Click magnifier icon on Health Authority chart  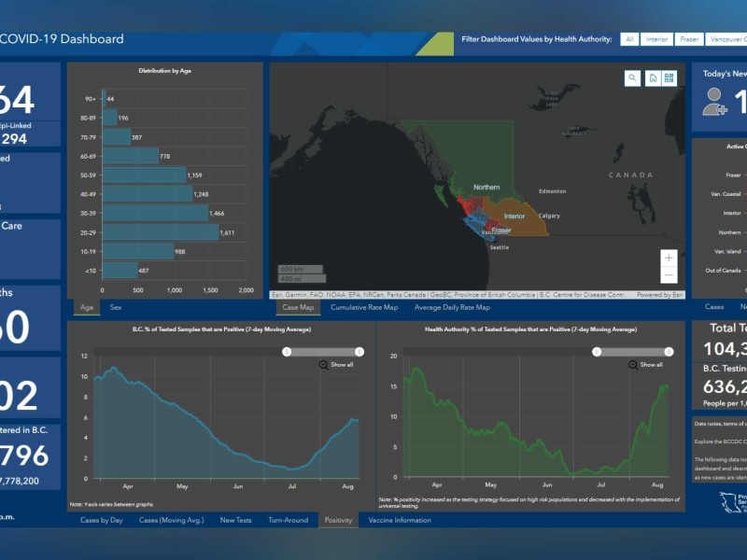point(633,365)
